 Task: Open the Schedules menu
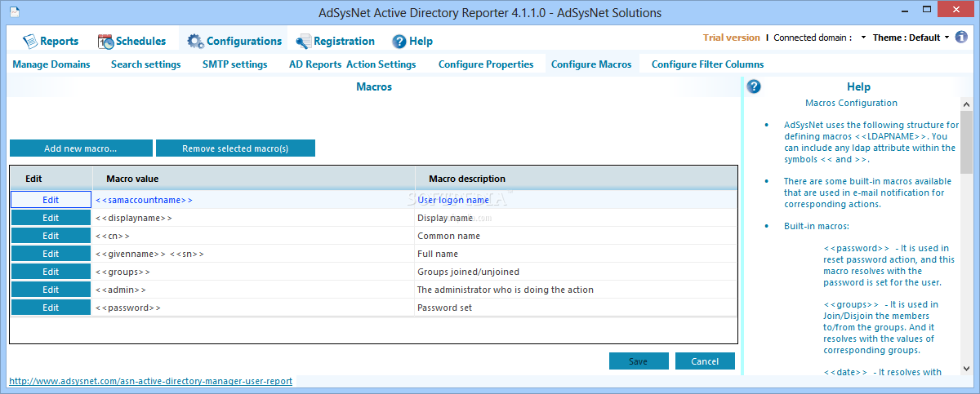point(131,41)
